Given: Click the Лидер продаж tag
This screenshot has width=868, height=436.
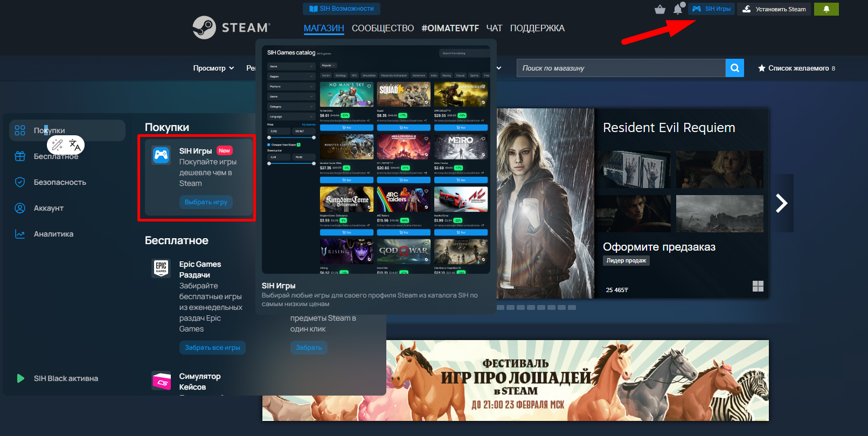Looking at the screenshot, I should click(x=626, y=260).
